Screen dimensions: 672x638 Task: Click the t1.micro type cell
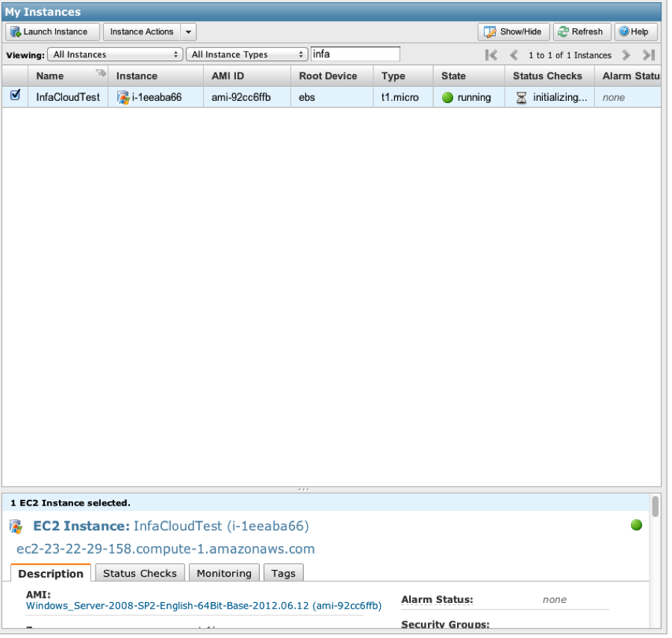[400, 97]
